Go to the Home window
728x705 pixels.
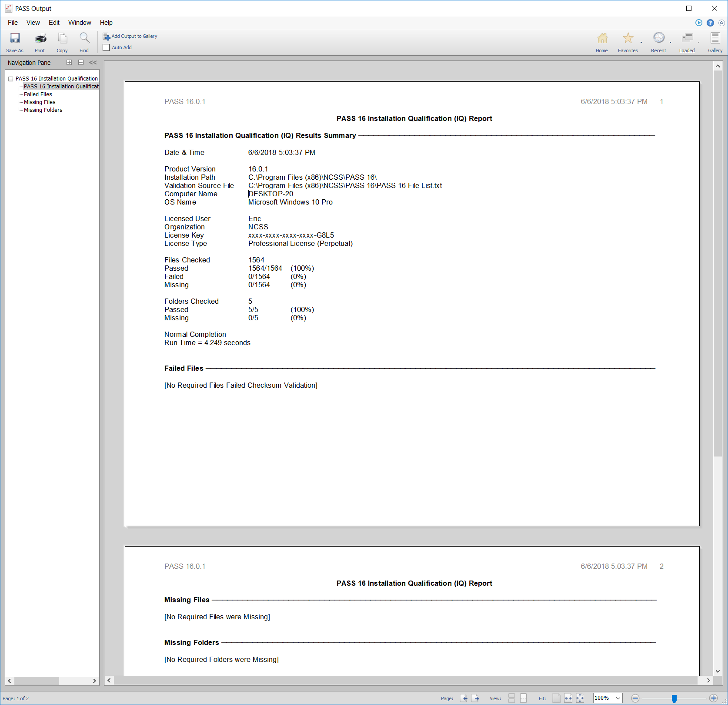(x=602, y=42)
